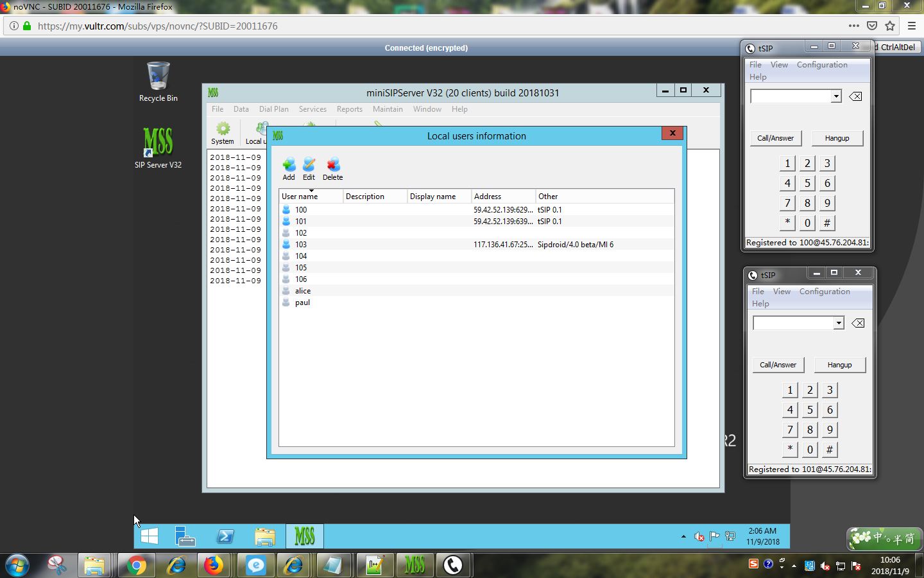Click MSS icon in host taskbar

[415, 565]
